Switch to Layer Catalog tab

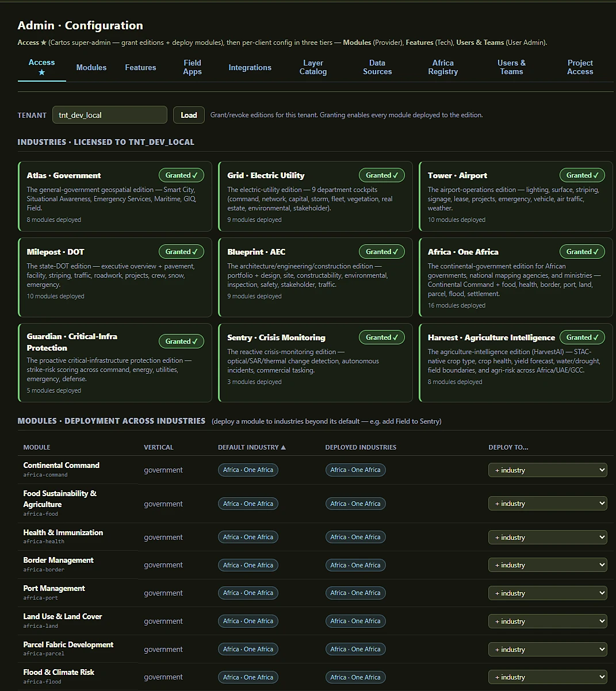click(x=313, y=67)
